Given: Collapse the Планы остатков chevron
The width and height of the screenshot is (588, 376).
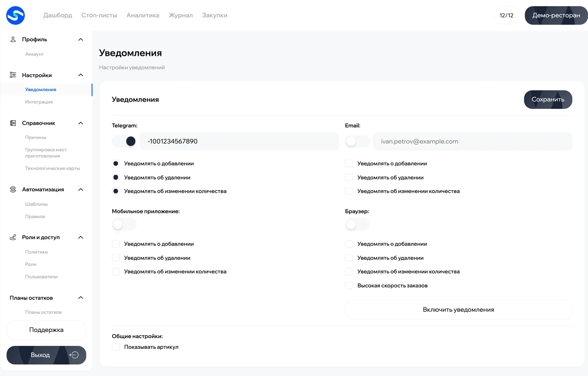Looking at the screenshot, I should [x=81, y=297].
